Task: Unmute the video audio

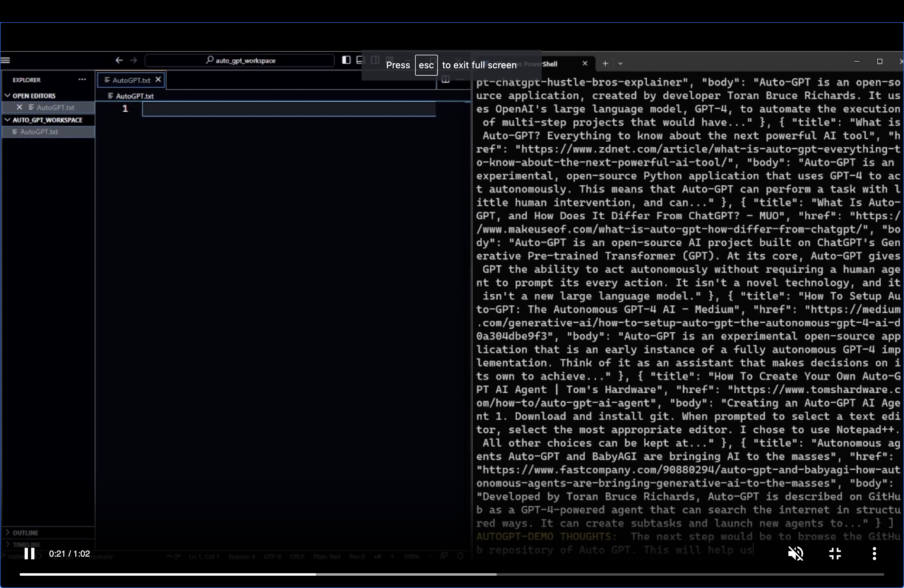Action: coord(795,554)
